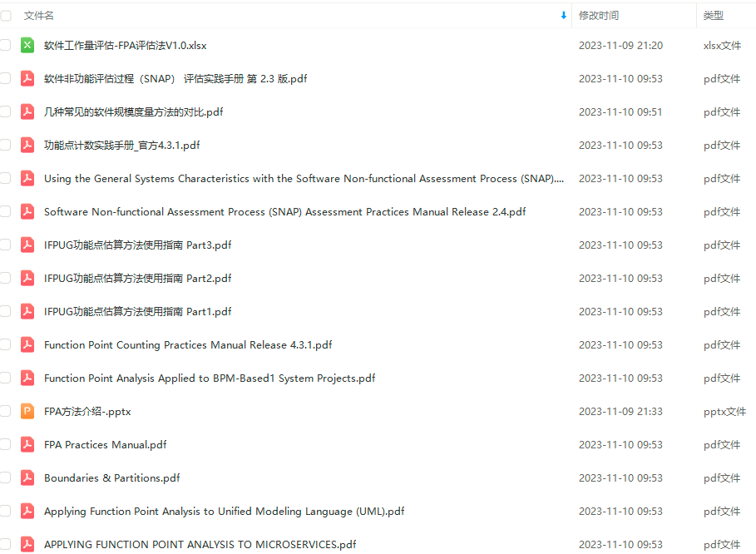Image resolution: width=756 pixels, height=554 pixels.
Task: Check the box for IFPUG功能点估算方法使用指南 Part3.pdf
Action: (x=6, y=245)
